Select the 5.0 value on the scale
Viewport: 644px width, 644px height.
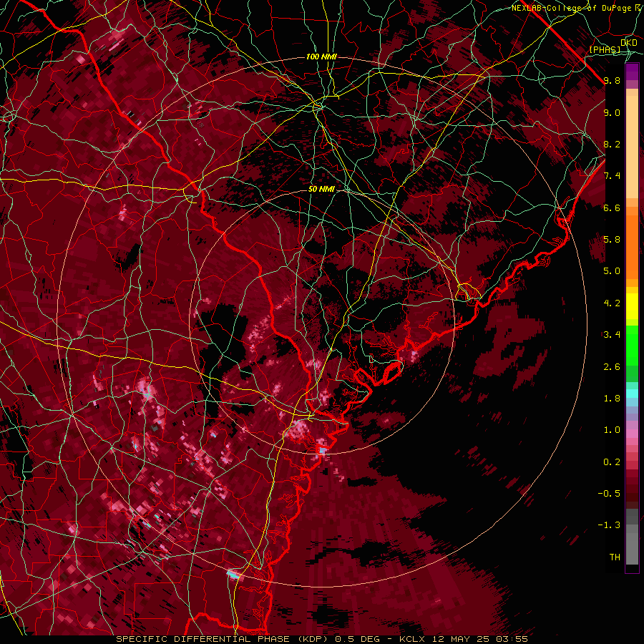click(x=612, y=271)
